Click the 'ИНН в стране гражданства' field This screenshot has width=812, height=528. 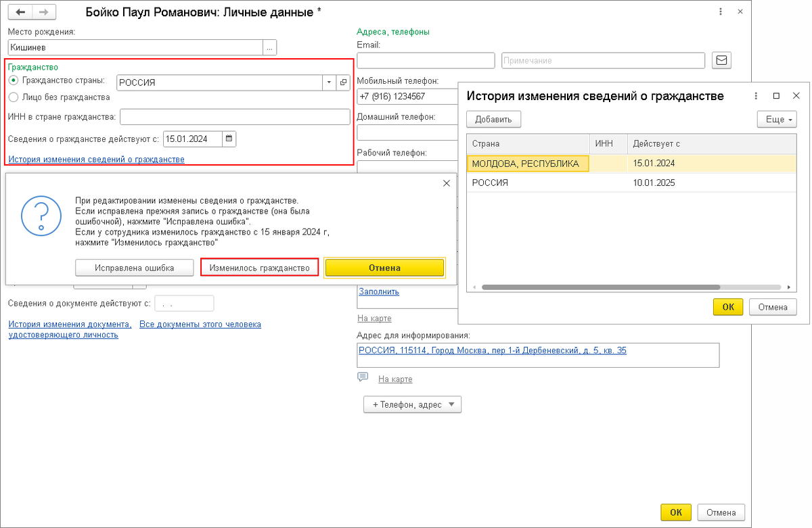[x=235, y=117]
